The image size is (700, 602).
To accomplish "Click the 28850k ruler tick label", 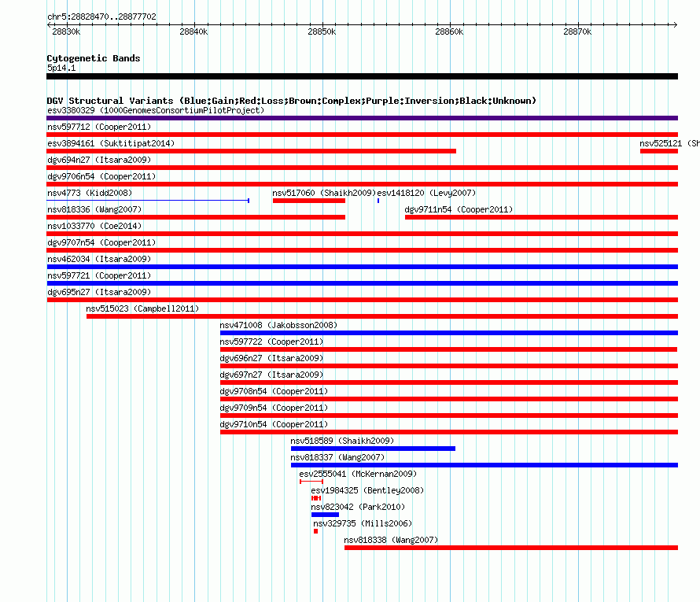I will (x=322, y=31).
